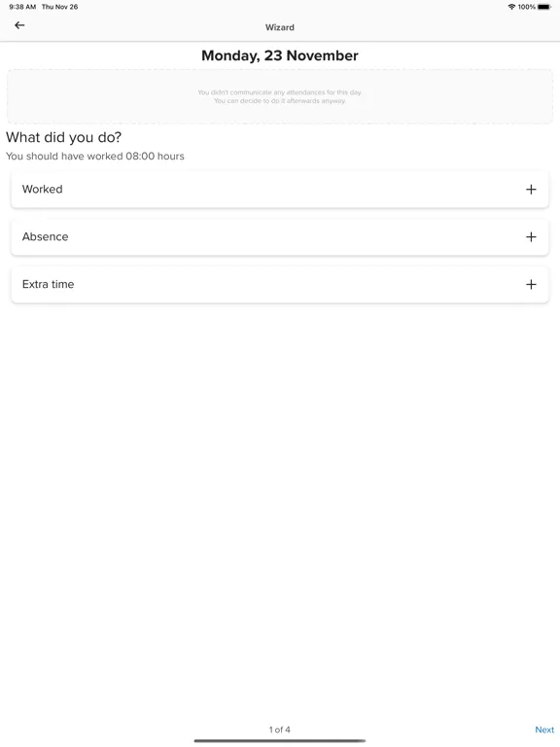Go to the Next wizard step

544,729
